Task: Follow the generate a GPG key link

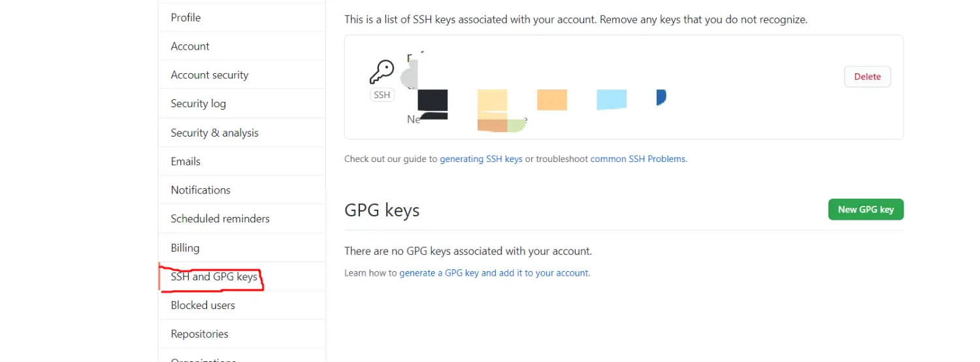Action: (495, 273)
